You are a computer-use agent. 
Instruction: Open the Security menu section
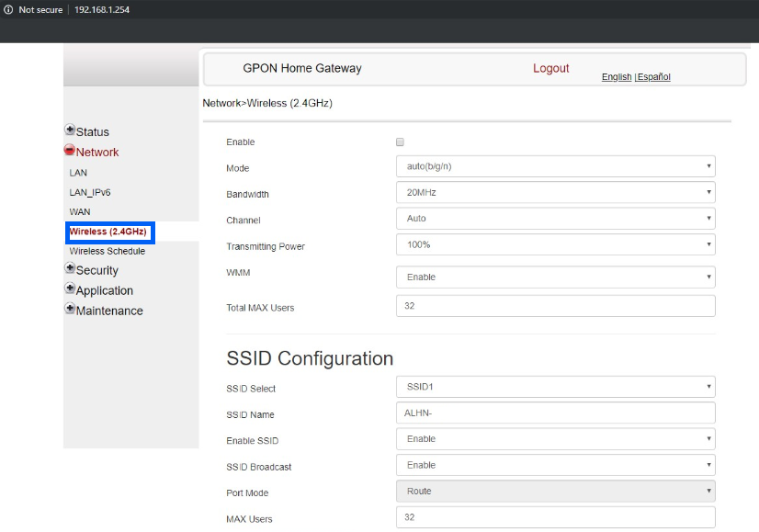[96, 270]
